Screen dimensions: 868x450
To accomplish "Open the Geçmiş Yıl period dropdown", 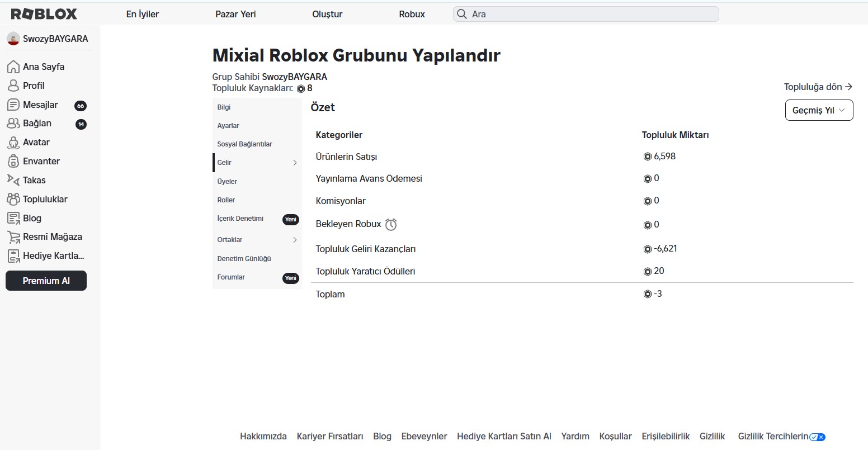I will pyautogui.click(x=819, y=110).
